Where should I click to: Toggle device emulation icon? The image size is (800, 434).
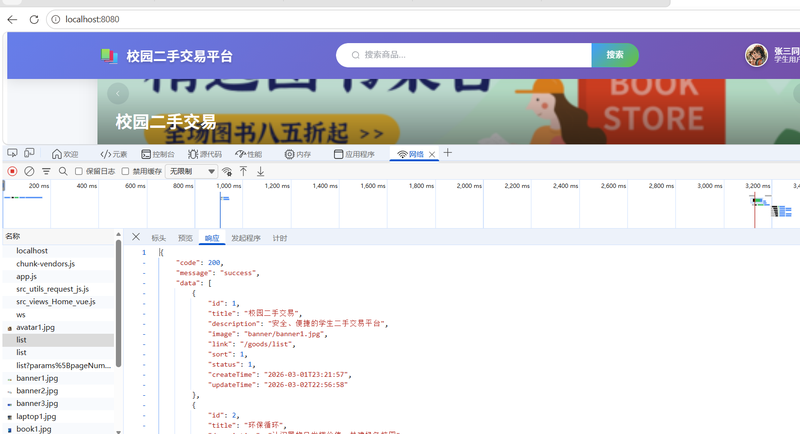coord(30,153)
